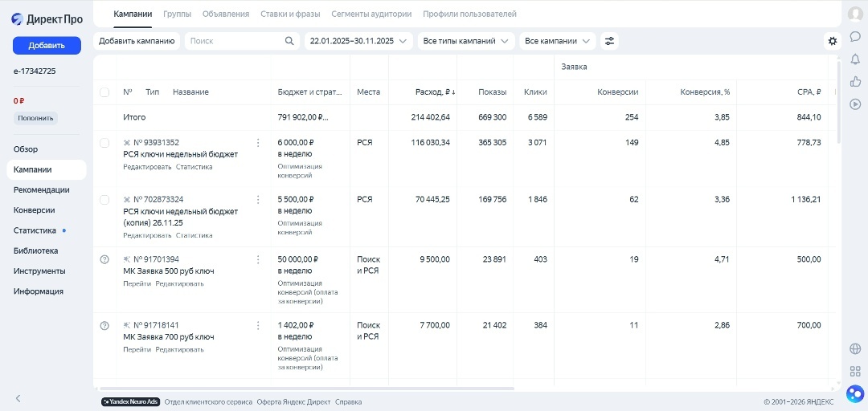
Task: Open the Сегменты аудитории tab
Action: [371, 14]
